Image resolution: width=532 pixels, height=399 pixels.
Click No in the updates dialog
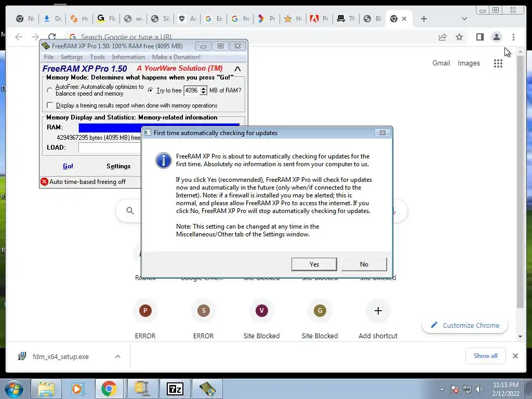(x=364, y=264)
